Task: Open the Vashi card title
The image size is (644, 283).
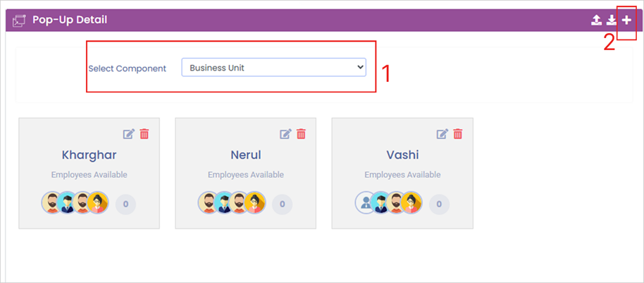Action: click(x=402, y=155)
